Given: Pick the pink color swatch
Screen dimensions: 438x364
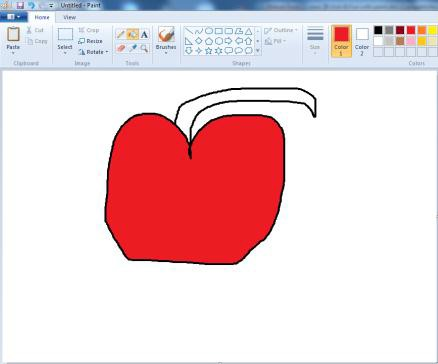Looking at the screenshot, I should (411, 41).
